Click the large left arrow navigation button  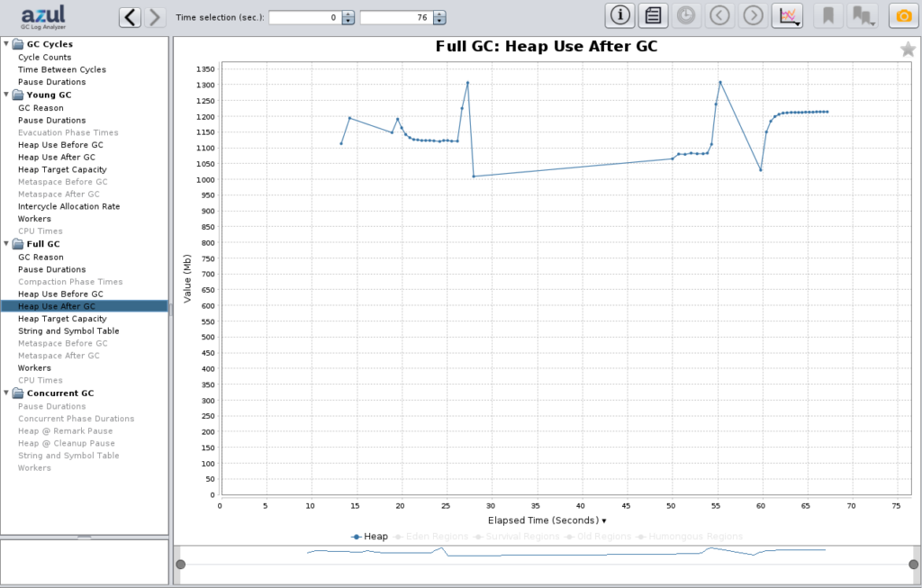tap(131, 15)
